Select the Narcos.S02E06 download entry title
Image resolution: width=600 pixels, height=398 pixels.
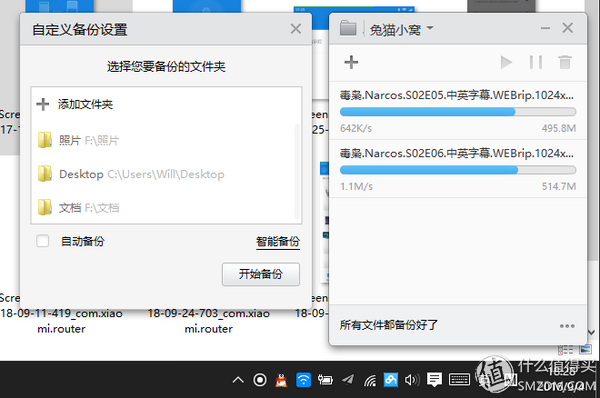(x=457, y=153)
